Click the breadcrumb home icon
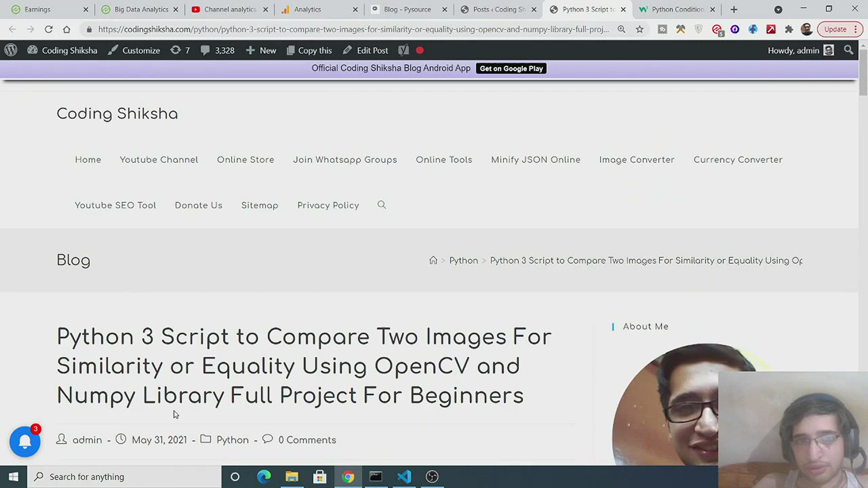Screen dimensions: 868x488 point(433,261)
